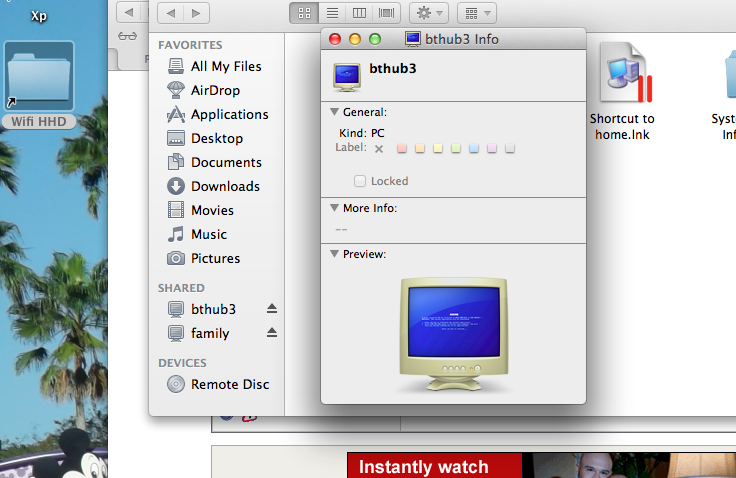Click the Xp desktop item label
Viewport: 736px width, 478px height.
(x=39, y=16)
